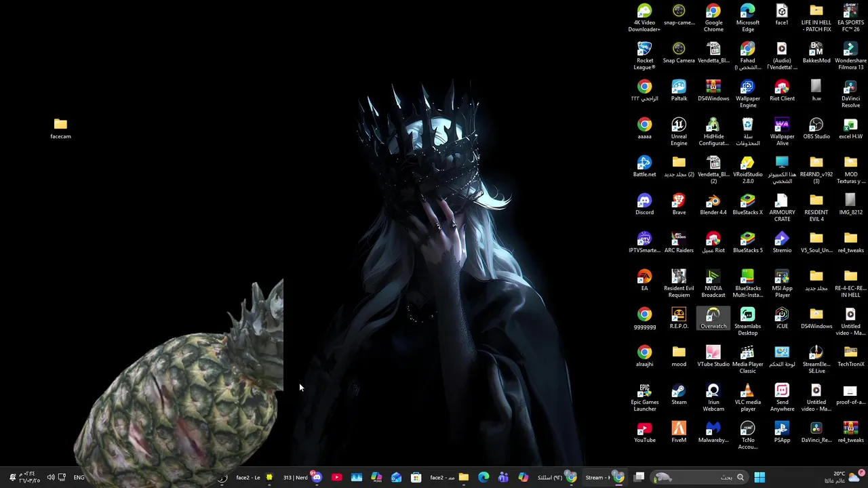Open the Streamlabs Desktop shortcut
Screen dimensions: 868x488
click(747, 321)
